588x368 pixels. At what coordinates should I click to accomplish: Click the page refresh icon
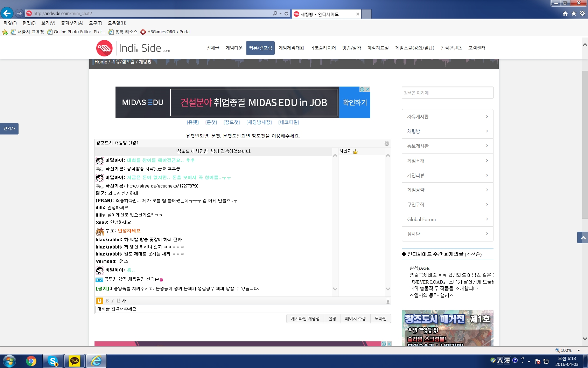(286, 13)
